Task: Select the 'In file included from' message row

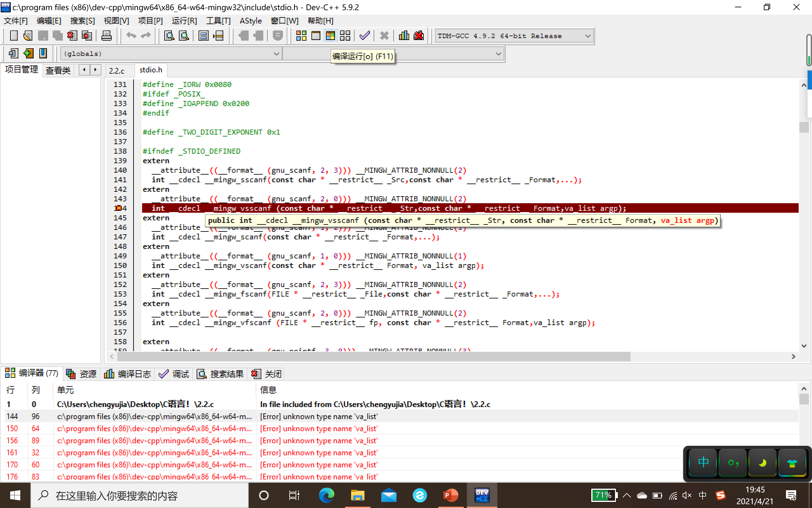Action: [401, 404]
